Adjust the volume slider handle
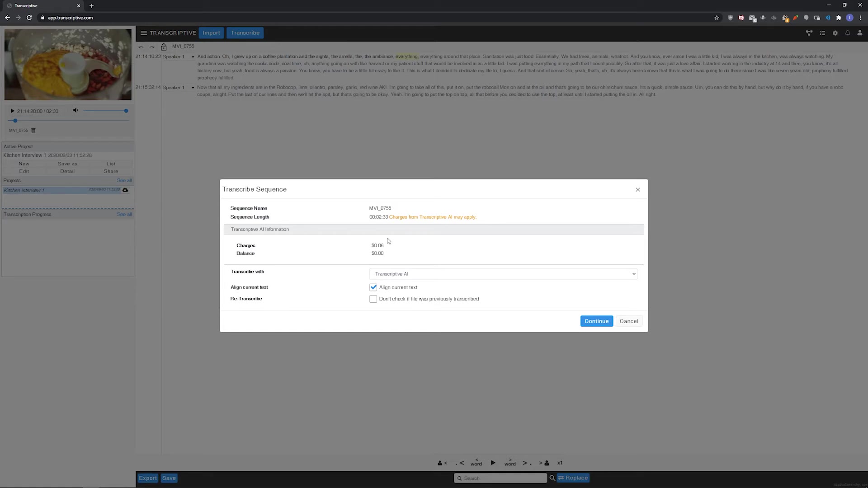The width and height of the screenshot is (868, 488). (126, 111)
